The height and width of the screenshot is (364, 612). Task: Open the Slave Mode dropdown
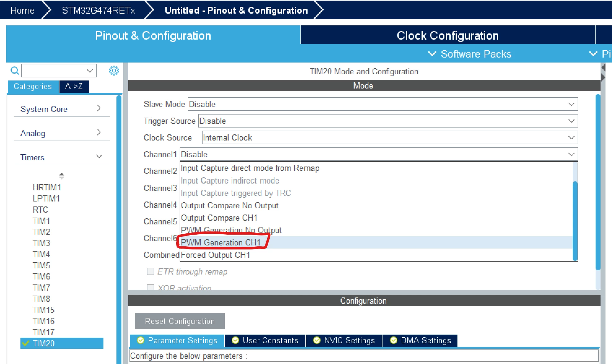383,104
